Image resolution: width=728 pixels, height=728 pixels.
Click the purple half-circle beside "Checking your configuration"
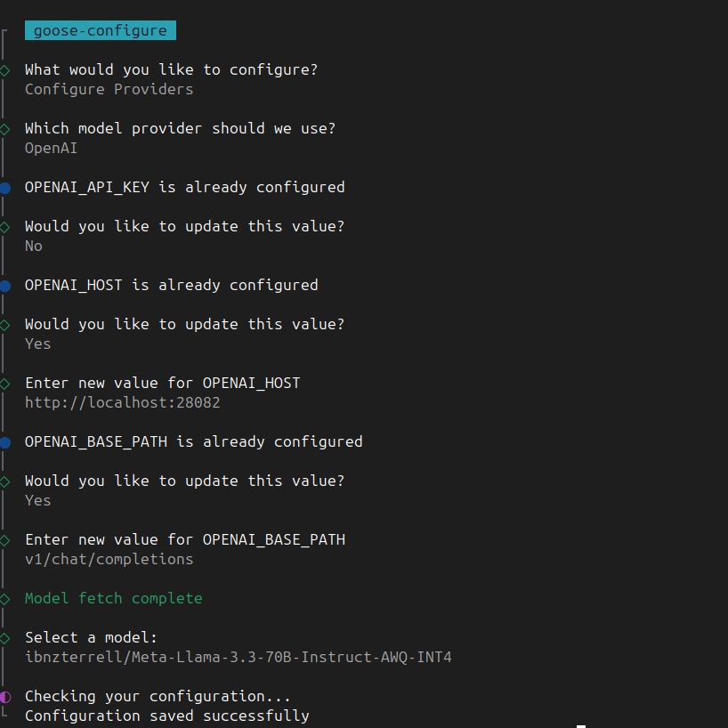(5, 696)
